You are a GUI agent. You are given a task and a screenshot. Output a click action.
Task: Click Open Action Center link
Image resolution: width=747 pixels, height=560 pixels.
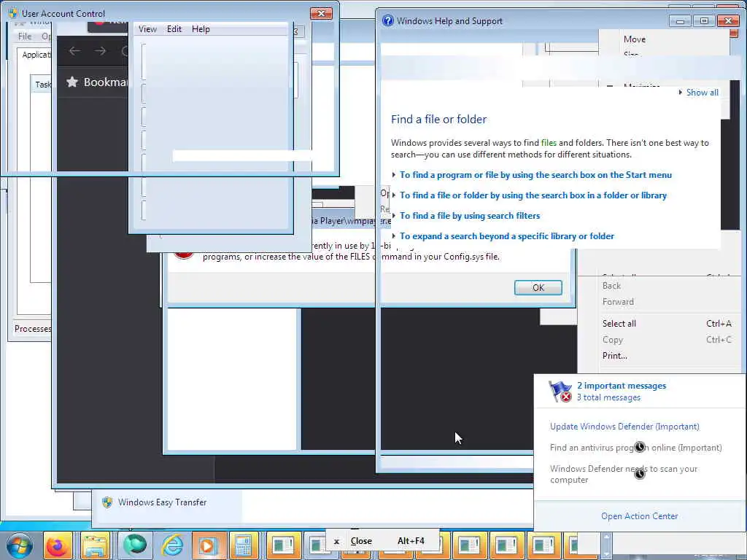tap(639, 516)
